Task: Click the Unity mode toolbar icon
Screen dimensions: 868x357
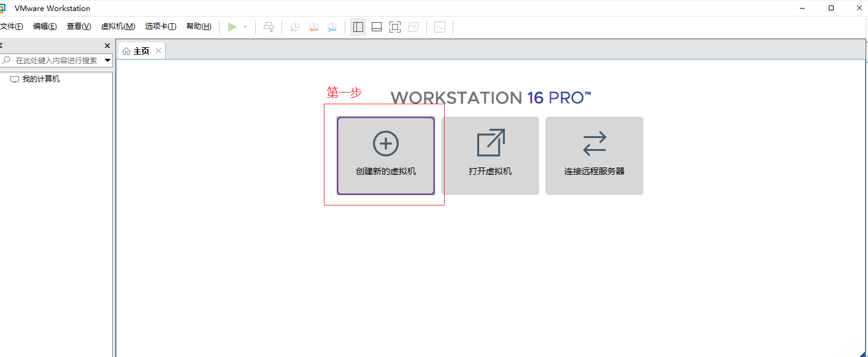Action: (x=413, y=27)
